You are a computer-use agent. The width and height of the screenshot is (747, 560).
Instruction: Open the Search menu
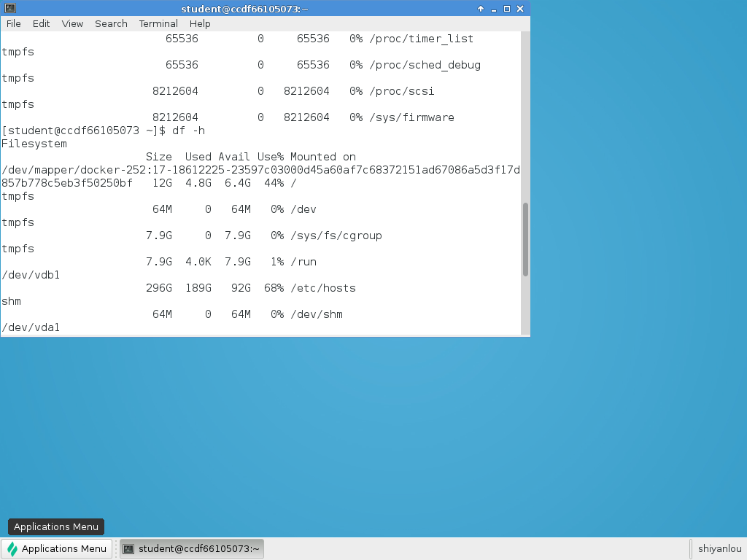(x=111, y=23)
